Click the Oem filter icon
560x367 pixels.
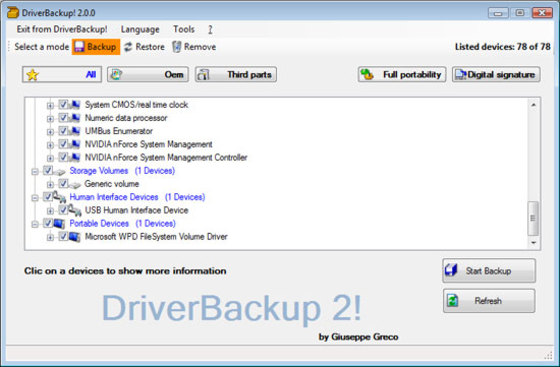click(x=116, y=74)
